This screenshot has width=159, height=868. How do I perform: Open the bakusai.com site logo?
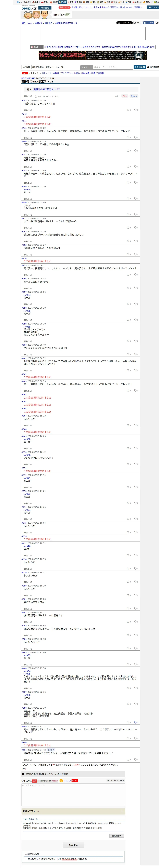(30, 8)
